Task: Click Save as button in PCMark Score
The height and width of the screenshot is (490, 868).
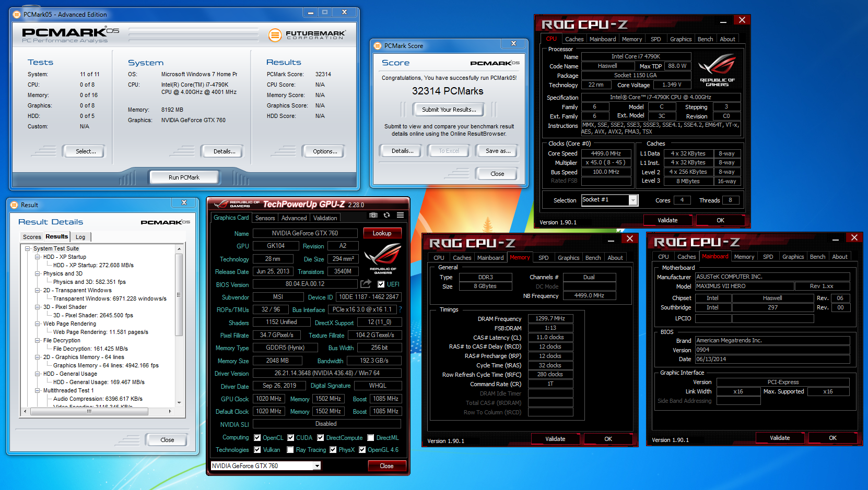Action: [498, 151]
